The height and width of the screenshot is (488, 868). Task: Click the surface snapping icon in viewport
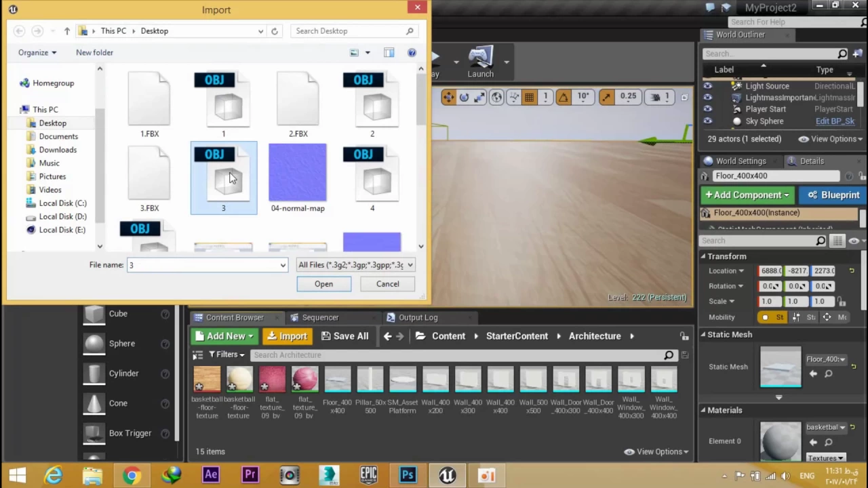coord(513,98)
